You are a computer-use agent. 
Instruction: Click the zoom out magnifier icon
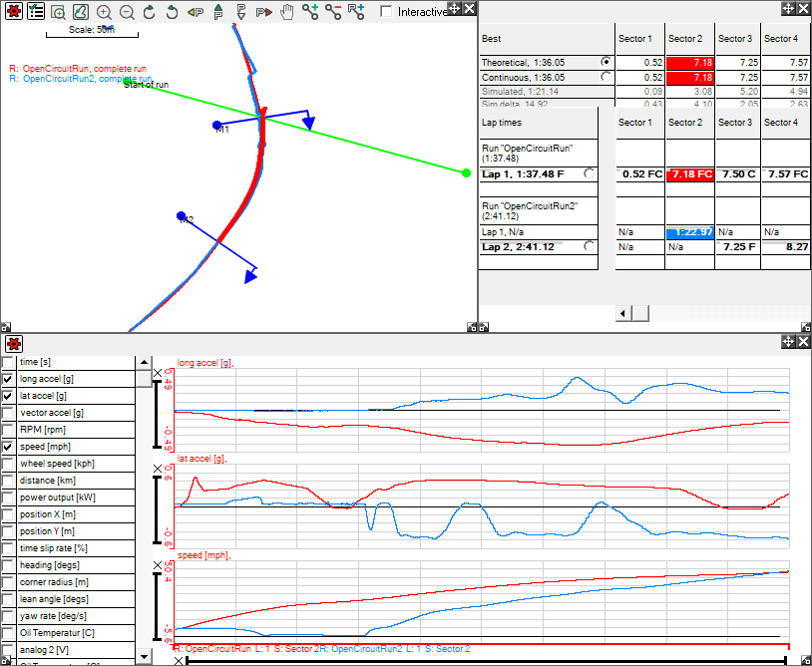click(127, 12)
